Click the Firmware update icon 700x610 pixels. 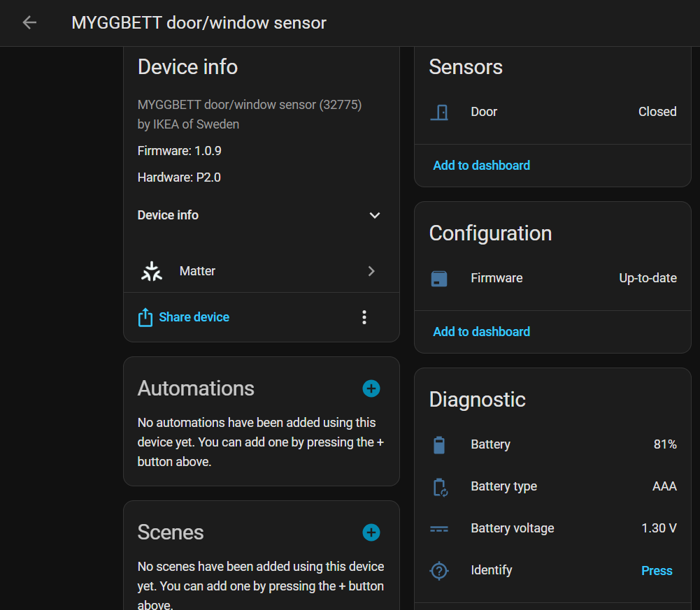(439, 279)
